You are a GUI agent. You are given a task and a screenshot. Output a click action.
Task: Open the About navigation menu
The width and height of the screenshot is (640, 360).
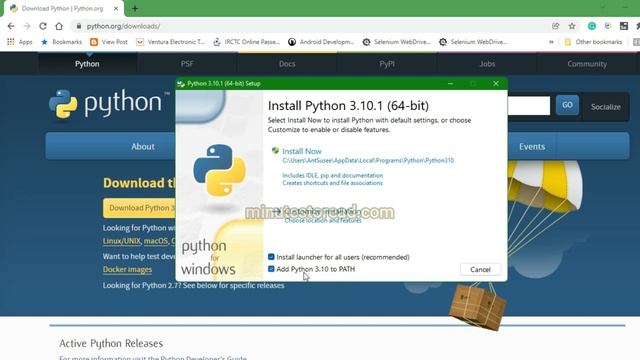143,146
